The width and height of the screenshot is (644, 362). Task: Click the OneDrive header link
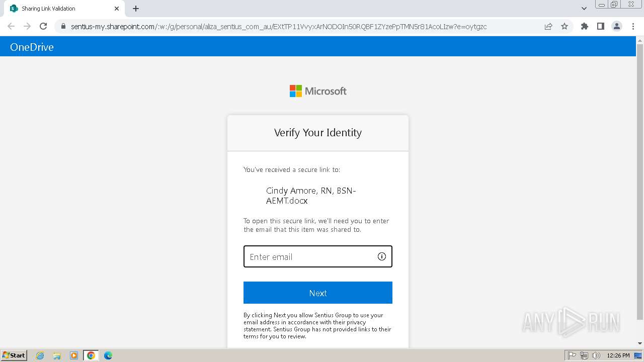pos(32,47)
